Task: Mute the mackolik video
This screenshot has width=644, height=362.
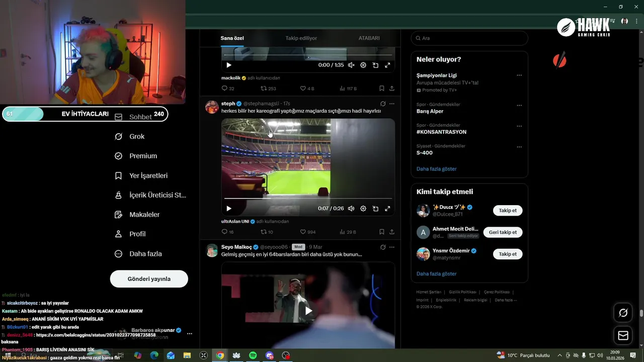Action: click(351, 65)
